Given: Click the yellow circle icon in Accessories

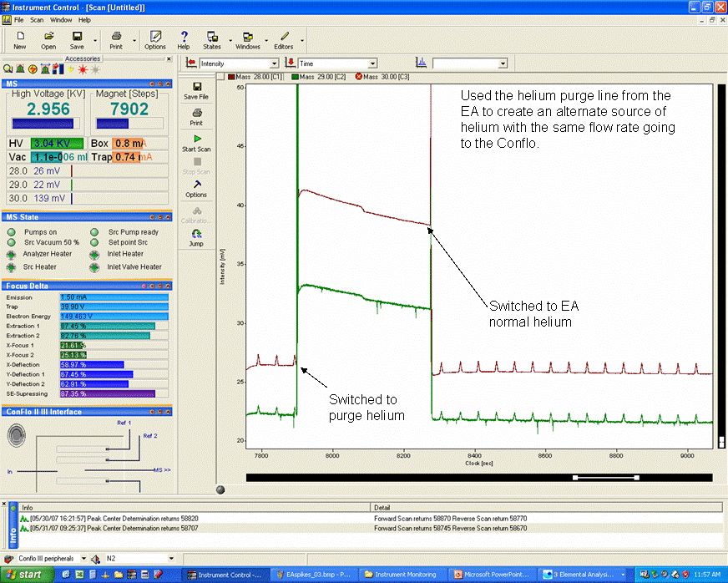Looking at the screenshot, I should [33, 69].
